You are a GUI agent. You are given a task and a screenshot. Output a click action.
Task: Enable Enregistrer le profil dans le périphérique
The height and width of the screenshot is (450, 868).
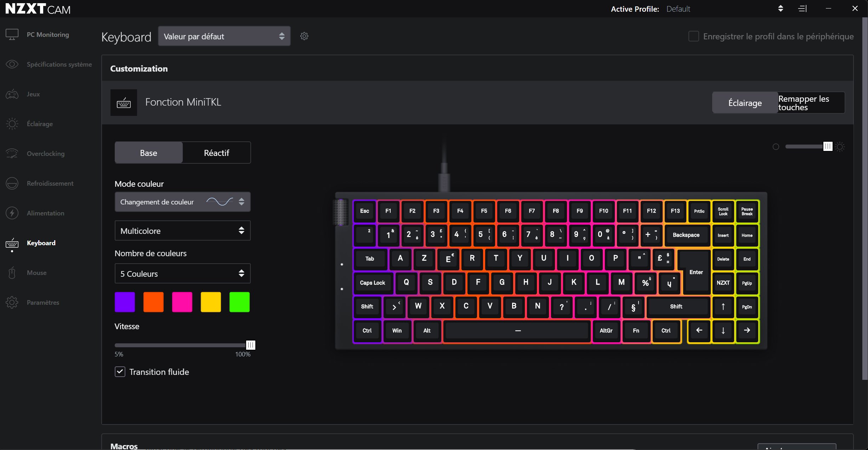click(x=693, y=36)
